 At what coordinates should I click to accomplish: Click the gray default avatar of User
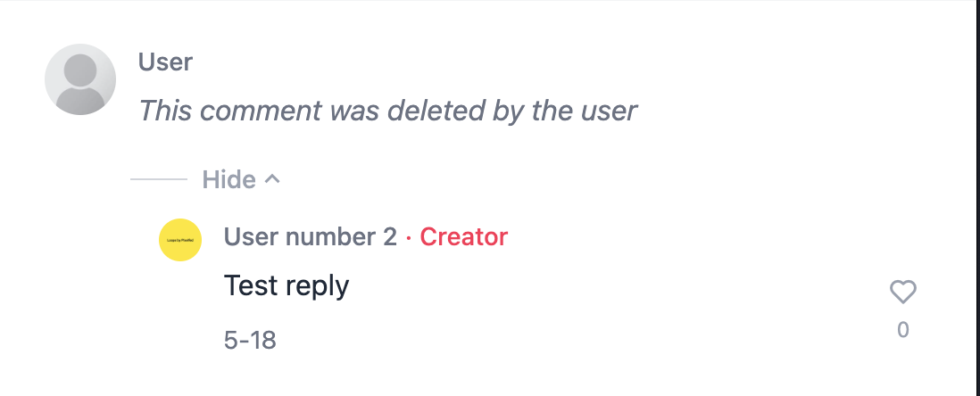click(x=80, y=79)
